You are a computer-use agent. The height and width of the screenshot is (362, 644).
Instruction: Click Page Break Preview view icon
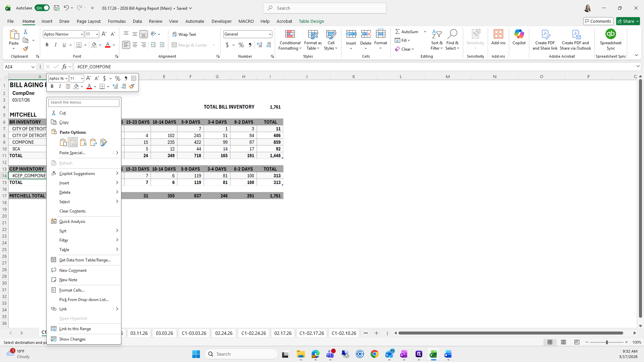pos(577,342)
